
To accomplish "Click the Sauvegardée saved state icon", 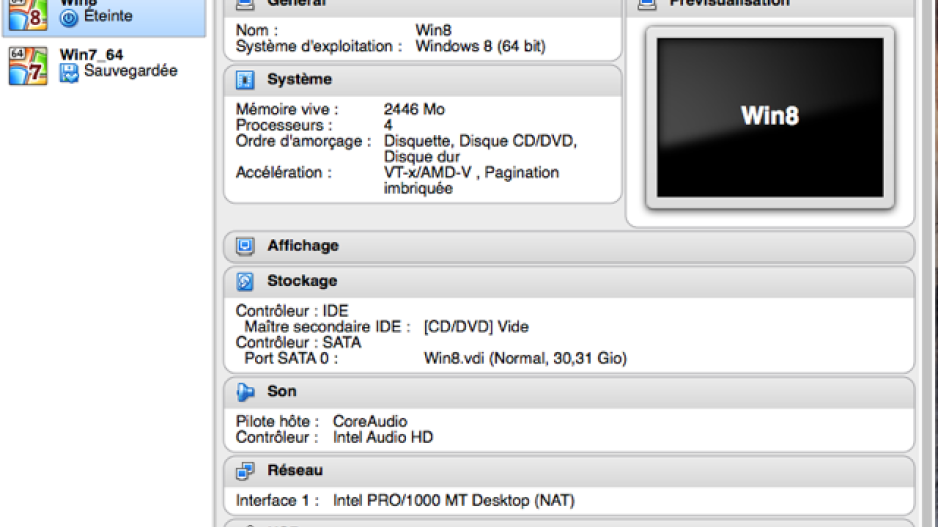I will (x=69, y=72).
